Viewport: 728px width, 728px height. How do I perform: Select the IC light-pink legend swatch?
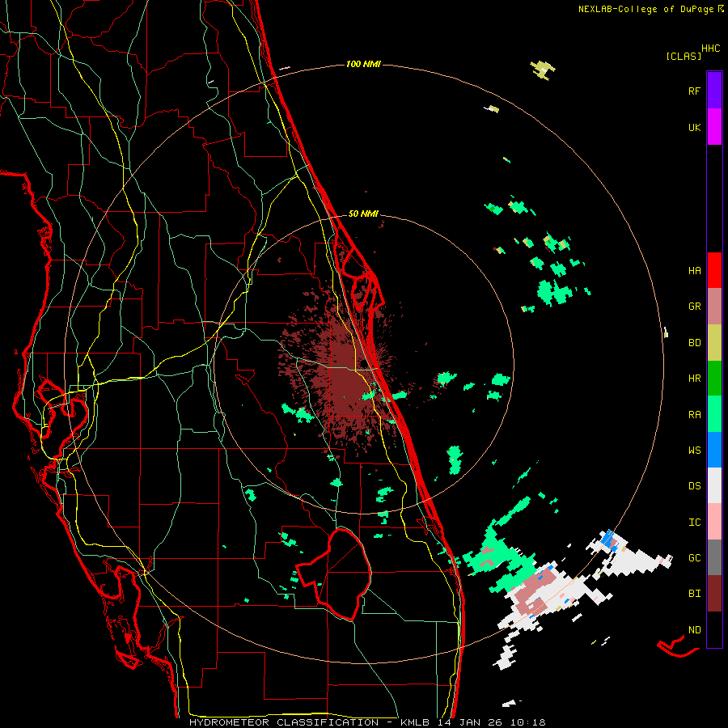[x=714, y=522]
